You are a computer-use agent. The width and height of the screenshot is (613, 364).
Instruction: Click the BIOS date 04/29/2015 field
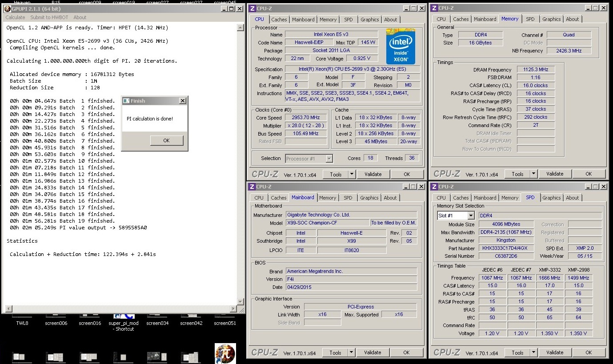coord(351,287)
